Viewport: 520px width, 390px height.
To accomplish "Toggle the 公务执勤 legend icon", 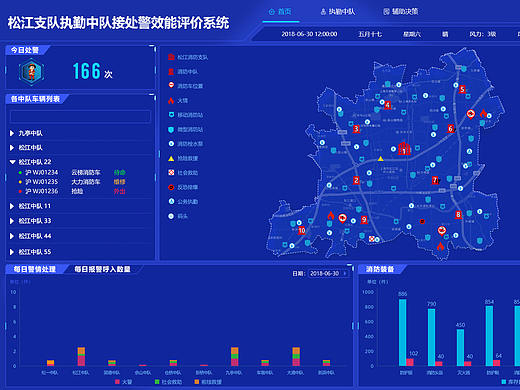I will (171, 201).
